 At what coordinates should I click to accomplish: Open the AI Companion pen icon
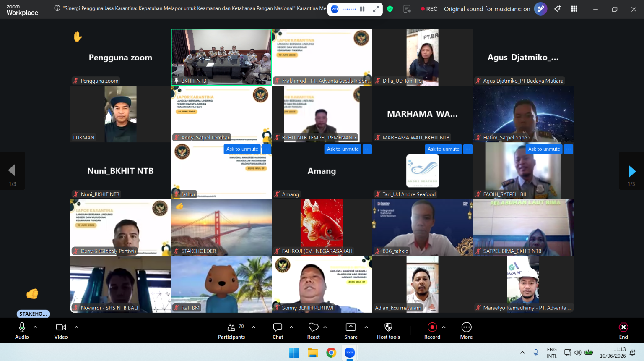point(540,9)
